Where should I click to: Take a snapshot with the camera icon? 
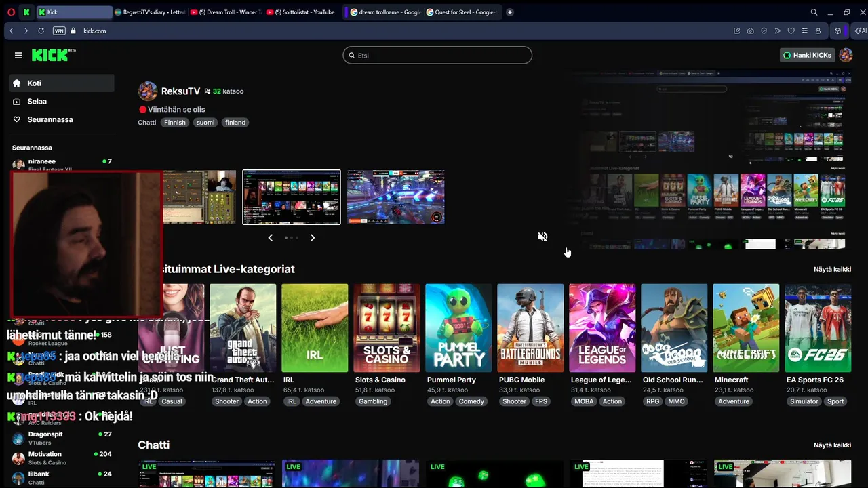tap(750, 30)
